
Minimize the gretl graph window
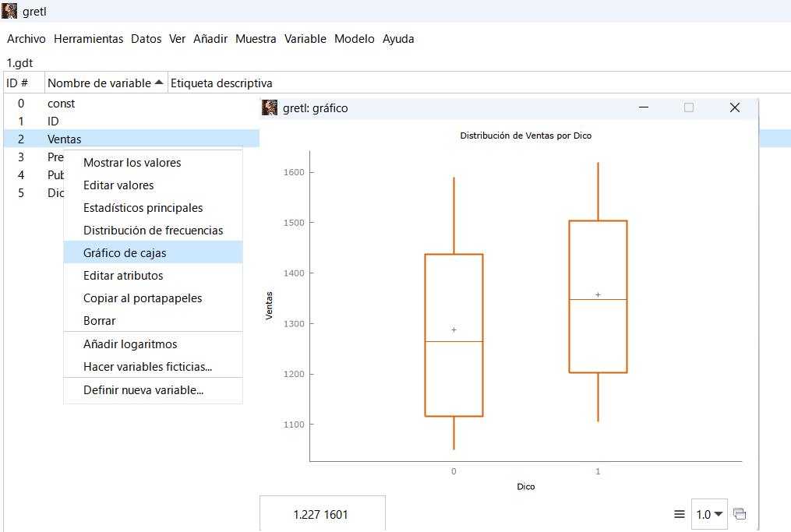pos(644,107)
